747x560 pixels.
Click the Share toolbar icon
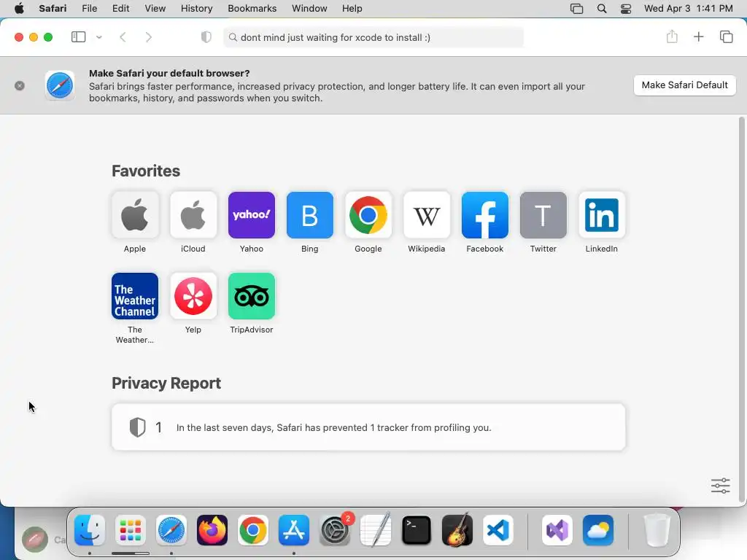coord(672,36)
